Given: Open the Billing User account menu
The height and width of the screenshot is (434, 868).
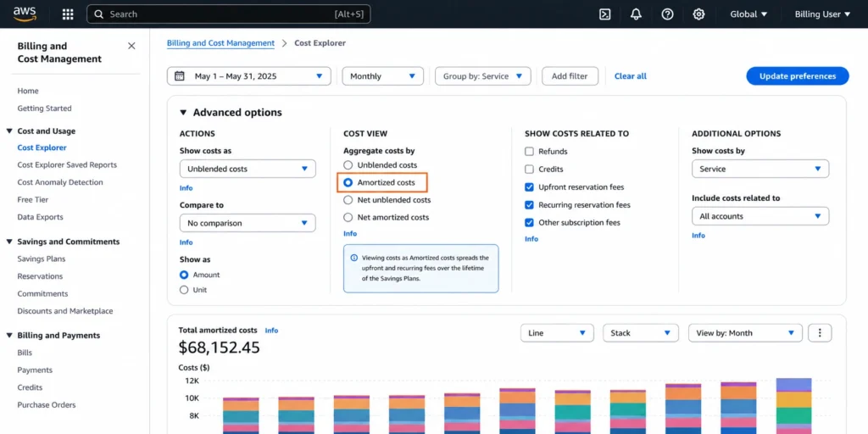Looking at the screenshot, I should pos(822,14).
